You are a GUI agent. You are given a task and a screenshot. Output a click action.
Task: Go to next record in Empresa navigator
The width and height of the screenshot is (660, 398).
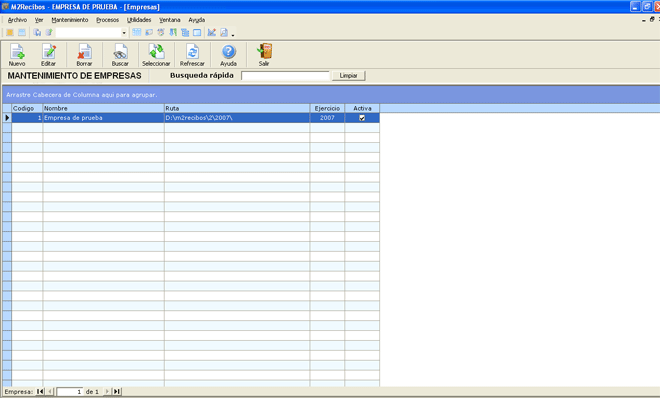coord(107,392)
